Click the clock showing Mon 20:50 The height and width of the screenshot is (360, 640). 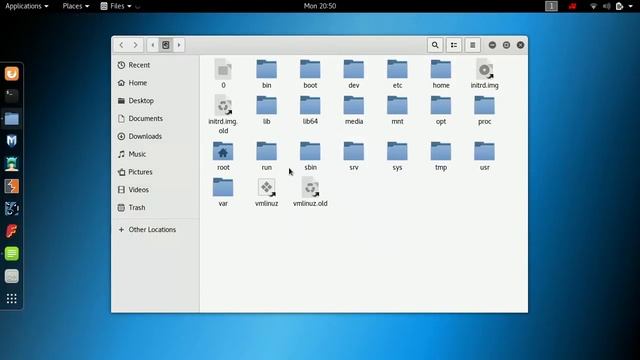click(320, 6)
